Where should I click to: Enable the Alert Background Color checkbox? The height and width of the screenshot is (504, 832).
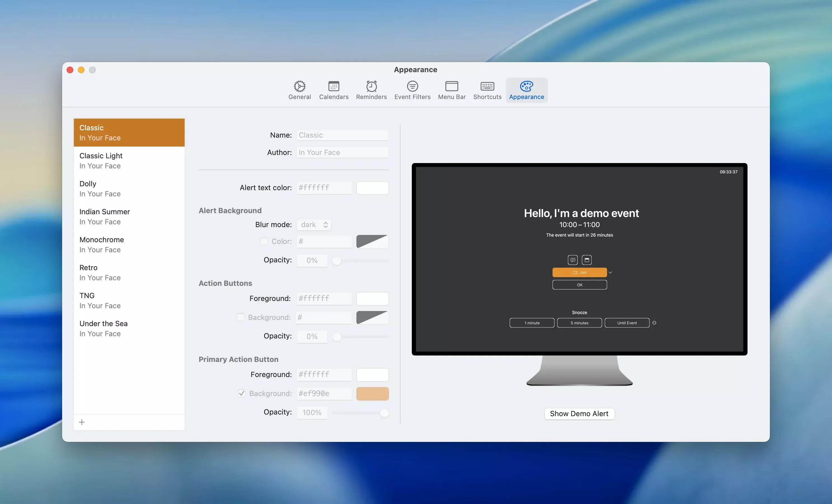[264, 241]
